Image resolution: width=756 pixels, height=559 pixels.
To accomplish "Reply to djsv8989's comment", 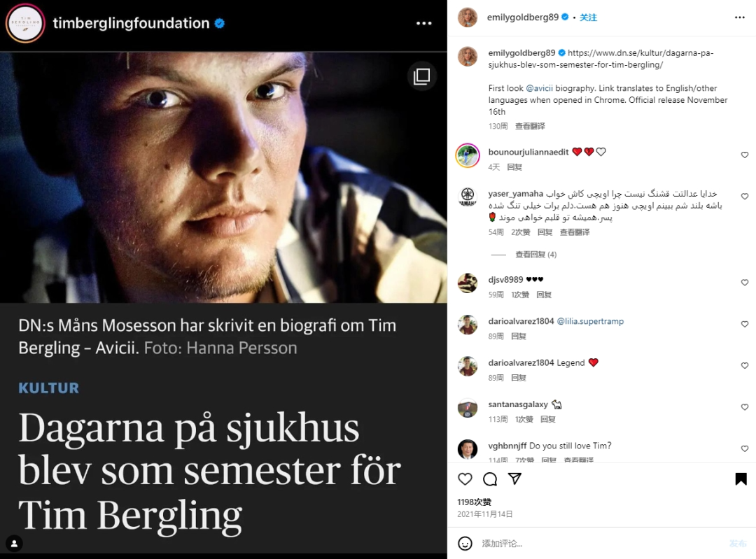I will [x=544, y=295].
